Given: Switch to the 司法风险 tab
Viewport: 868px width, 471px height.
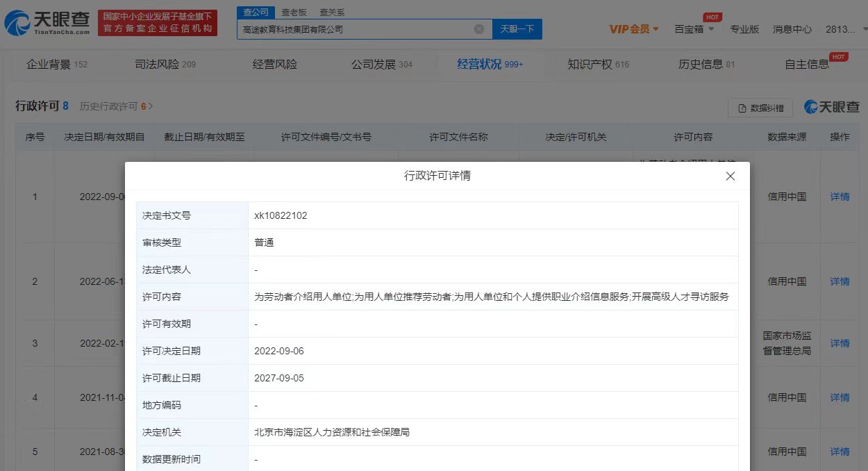Looking at the screenshot, I should tap(165, 65).
